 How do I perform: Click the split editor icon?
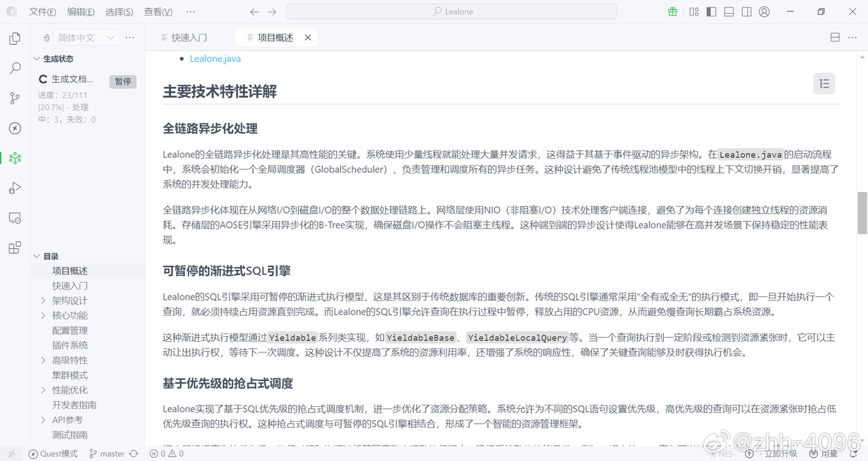point(835,37)
